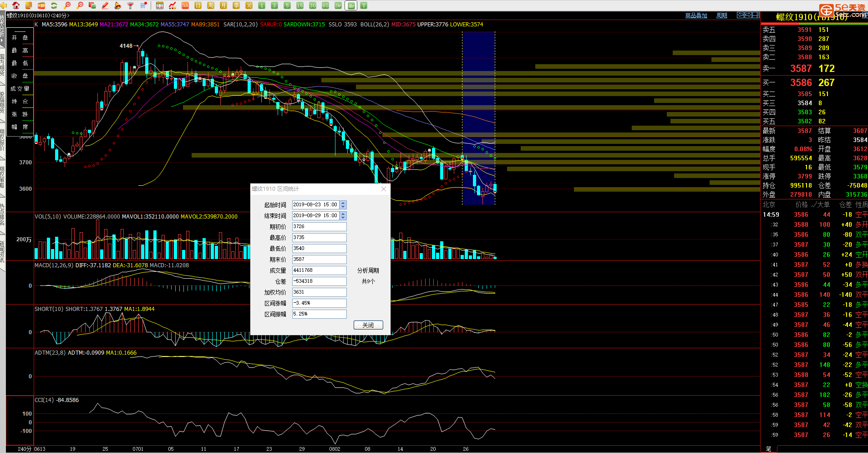Image resolution: width=868 pixels, height=453 pixels.
Task: Open the notes pad toolbar icon
Action: (29, 5)
